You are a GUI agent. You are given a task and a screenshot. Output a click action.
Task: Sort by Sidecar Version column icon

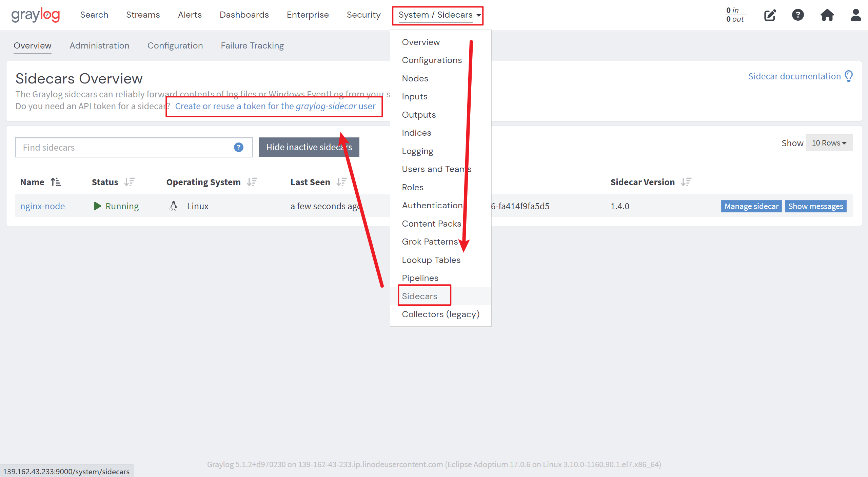(x=686, y=182)
